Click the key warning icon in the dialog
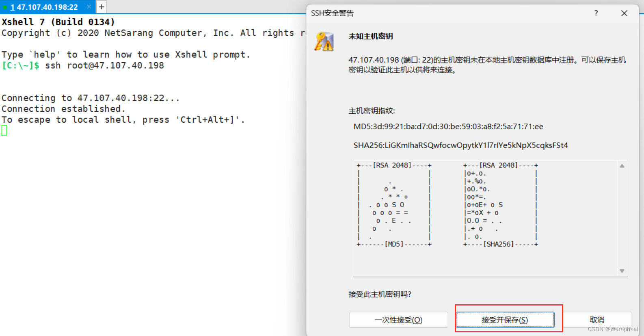Screen dimensions: 644x336 coord(324,41)
